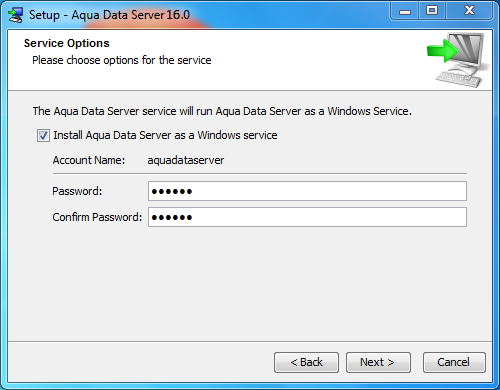The image size is (500, 390).
Task: Close the setup window with the X
Action: click(469, 11)
